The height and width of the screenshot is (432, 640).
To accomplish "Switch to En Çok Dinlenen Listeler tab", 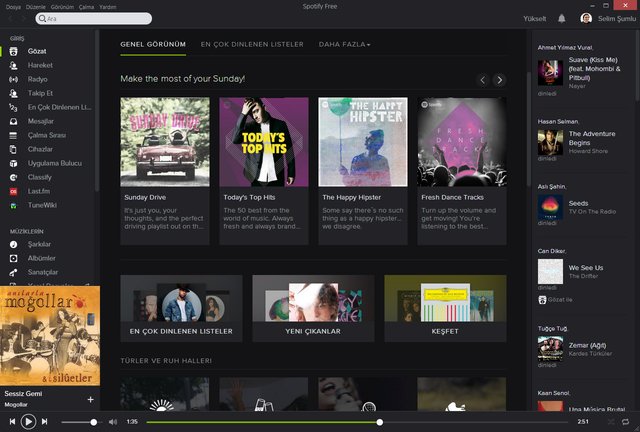I will [252, 45].
